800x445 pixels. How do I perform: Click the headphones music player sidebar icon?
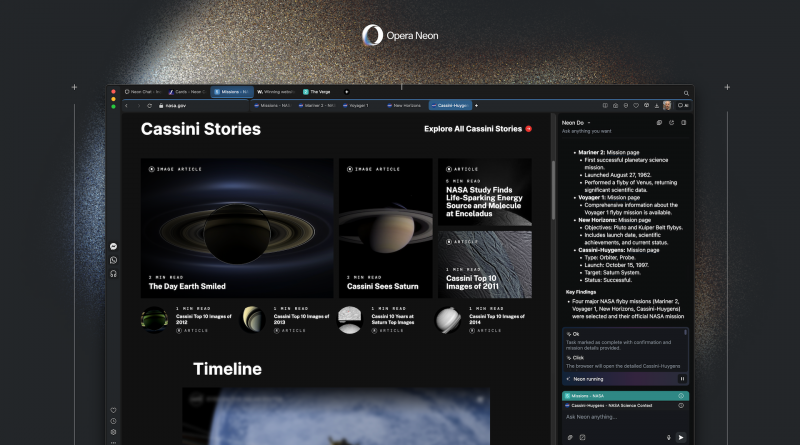[114, 273]
